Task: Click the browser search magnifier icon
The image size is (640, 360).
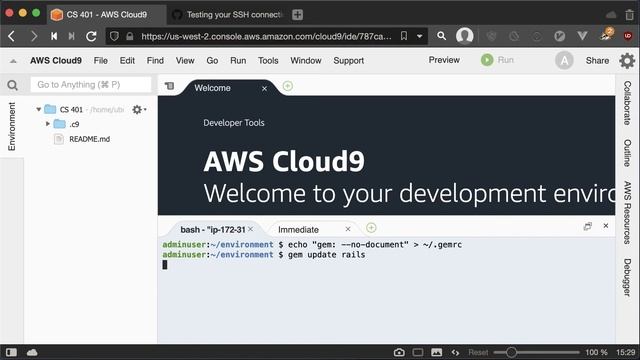Action: (x=441, y=36)
